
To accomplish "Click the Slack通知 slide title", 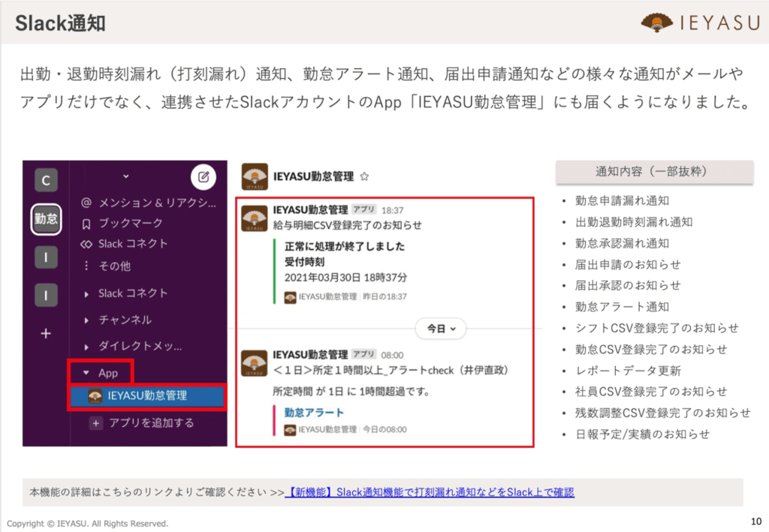I will (60, 23).
